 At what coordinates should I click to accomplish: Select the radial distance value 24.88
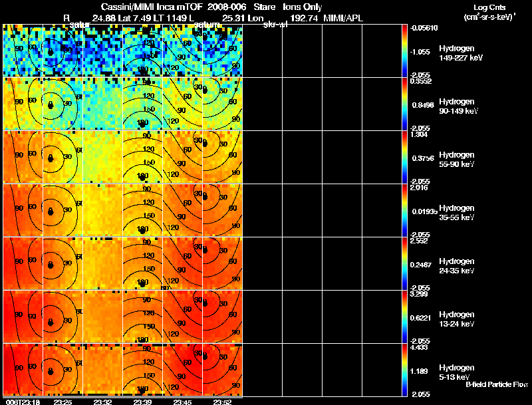[x=104, y=19]
